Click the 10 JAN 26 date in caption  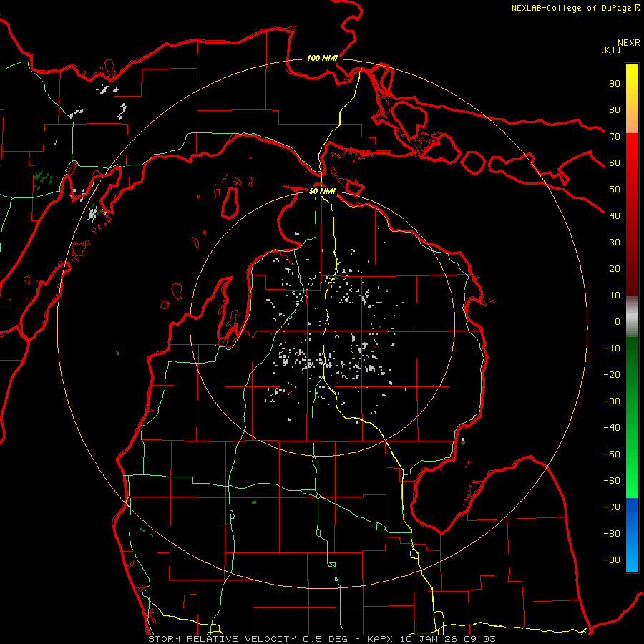coord(429,639)
